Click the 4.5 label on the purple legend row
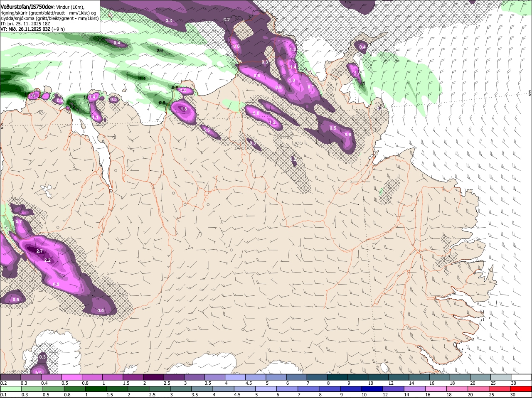The width and height of the screenshot is (532, 398). [249, 383]
